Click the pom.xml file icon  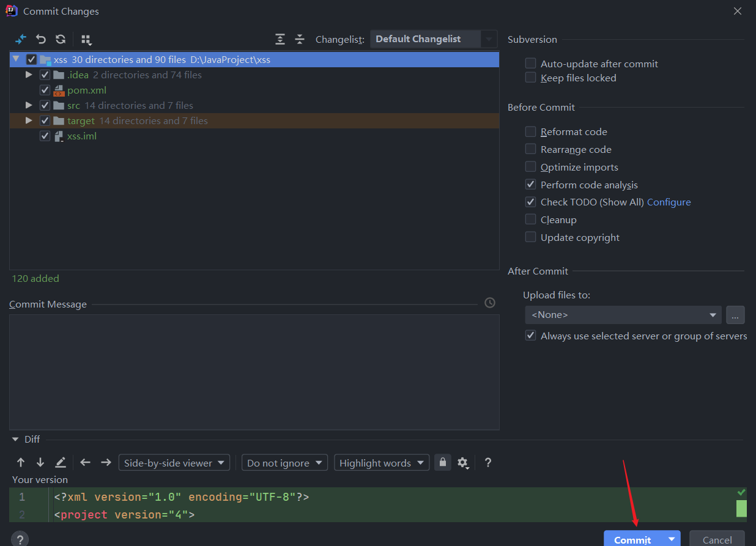pos(59,90)
